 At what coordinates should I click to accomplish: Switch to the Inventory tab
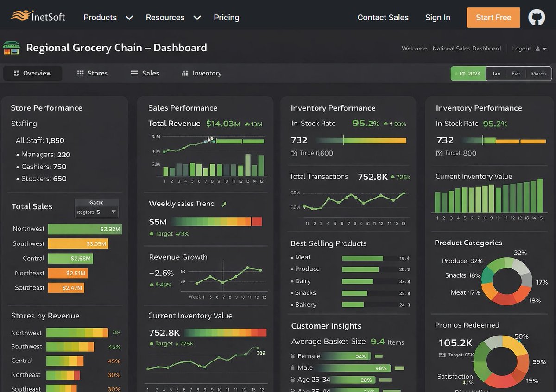click(202, 73)
